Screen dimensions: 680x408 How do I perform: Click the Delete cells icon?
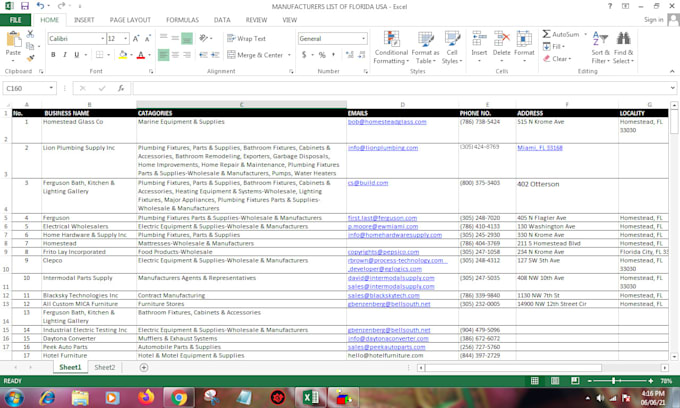502,39
